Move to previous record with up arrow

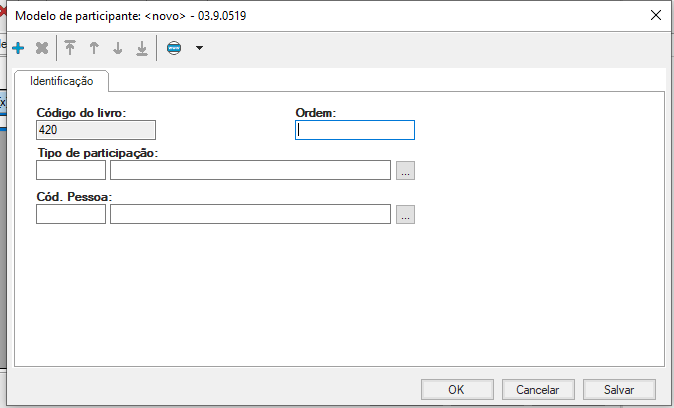(x=94, y=48)
